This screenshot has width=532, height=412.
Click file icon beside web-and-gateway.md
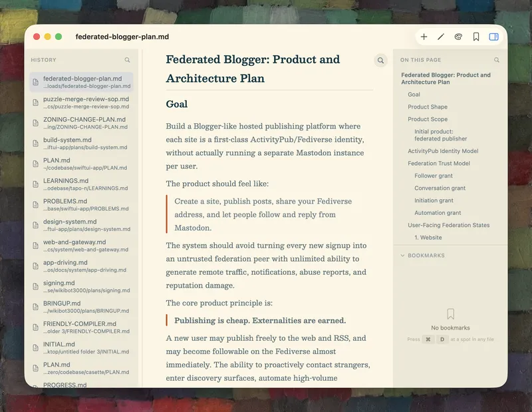tap(36, 245)
